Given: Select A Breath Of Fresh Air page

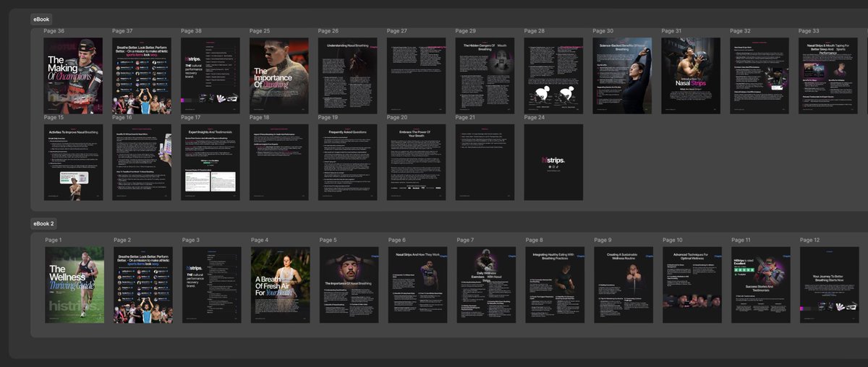Looking at the screenshot, I should pos(281,285).
